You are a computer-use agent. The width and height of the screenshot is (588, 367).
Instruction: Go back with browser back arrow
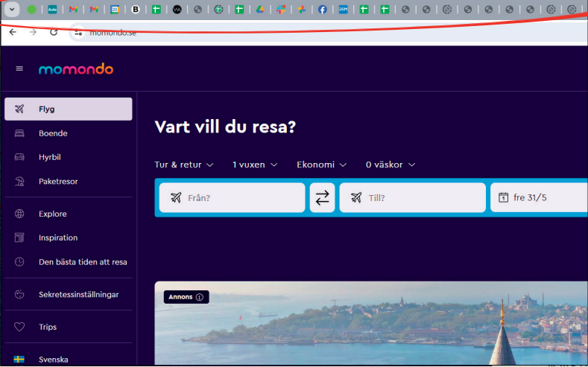pos(13,33)
